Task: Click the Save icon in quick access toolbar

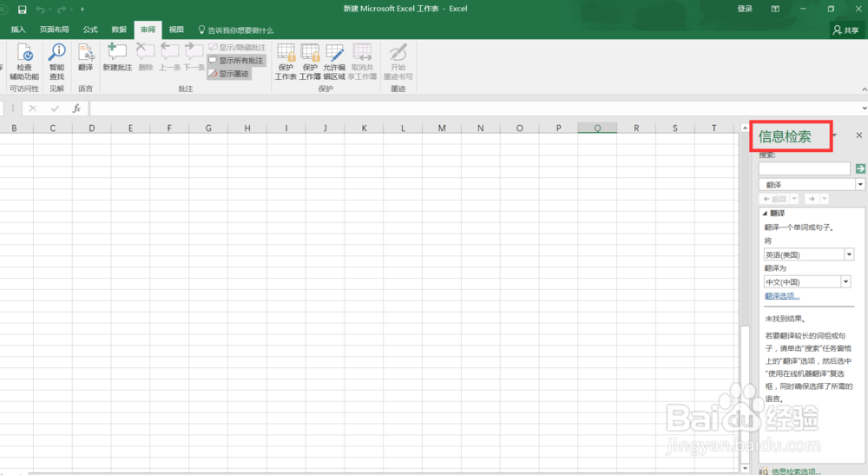Action: click(x=23, y=10)
